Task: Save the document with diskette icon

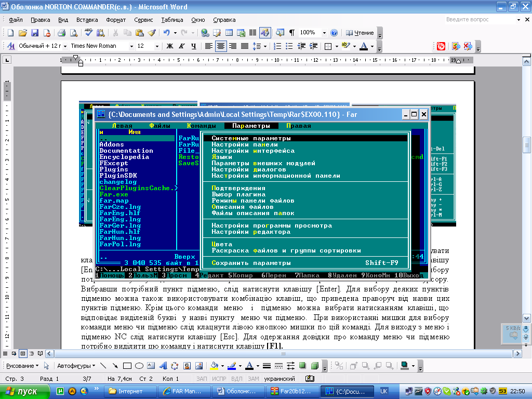Action: pyautogui.click(x=35, y=33)
